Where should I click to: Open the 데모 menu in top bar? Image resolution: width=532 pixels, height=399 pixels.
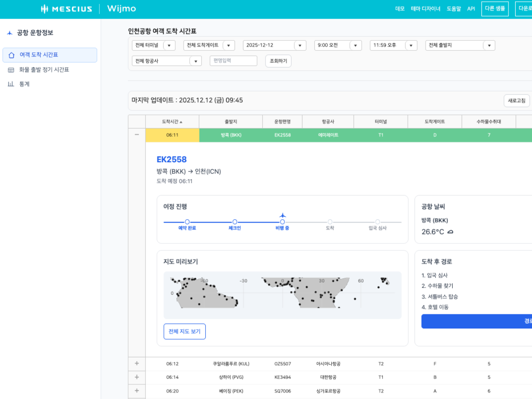point(399,9)
